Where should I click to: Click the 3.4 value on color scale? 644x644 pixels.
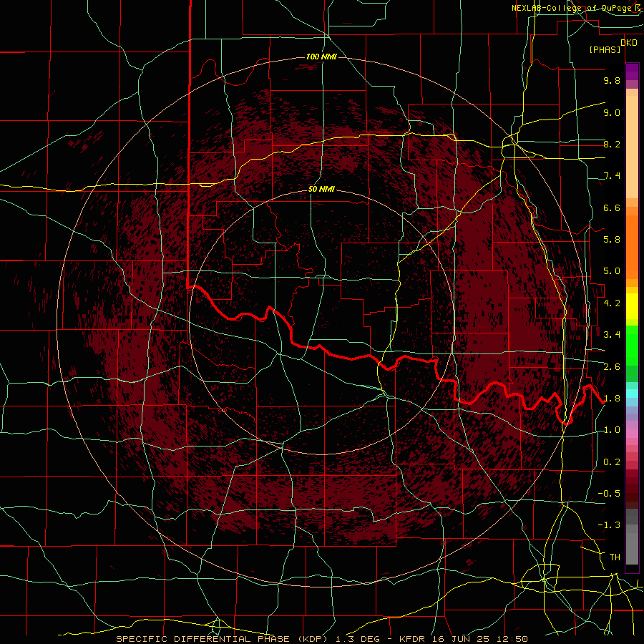tap(612, 335)
